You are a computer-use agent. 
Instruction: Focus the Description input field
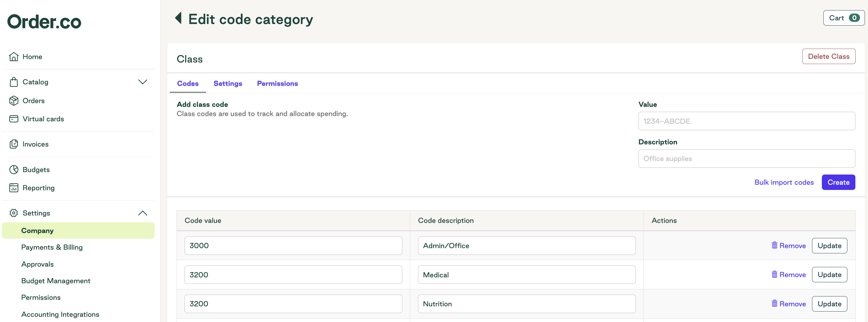(x=747, y=159)
